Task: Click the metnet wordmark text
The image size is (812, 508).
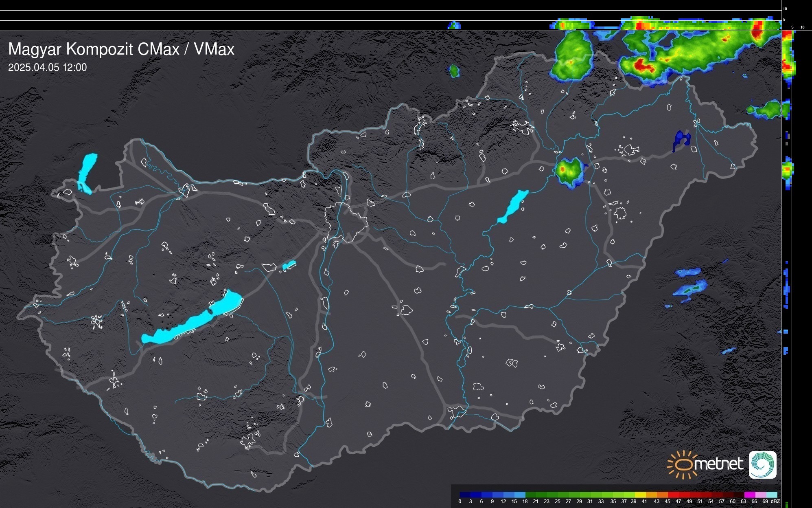Action: pyautogui.click(x=718, y=464)
